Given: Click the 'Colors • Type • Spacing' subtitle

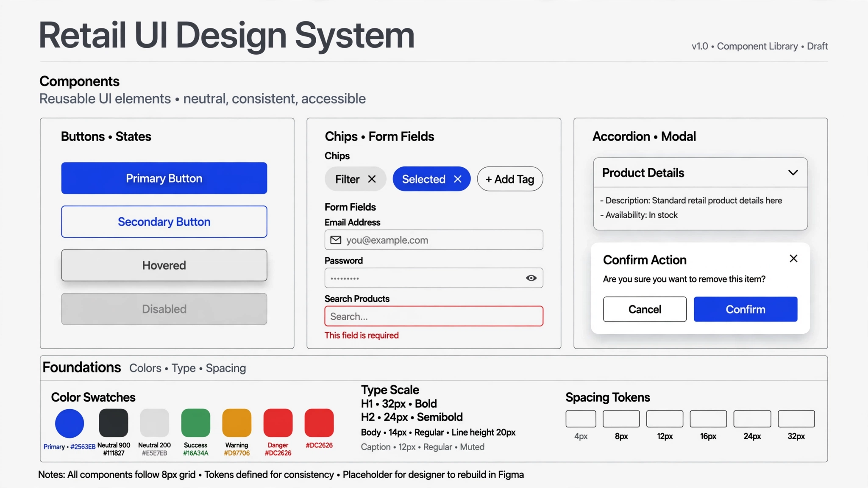Looking at the screenshot, I should coord(187,368).
